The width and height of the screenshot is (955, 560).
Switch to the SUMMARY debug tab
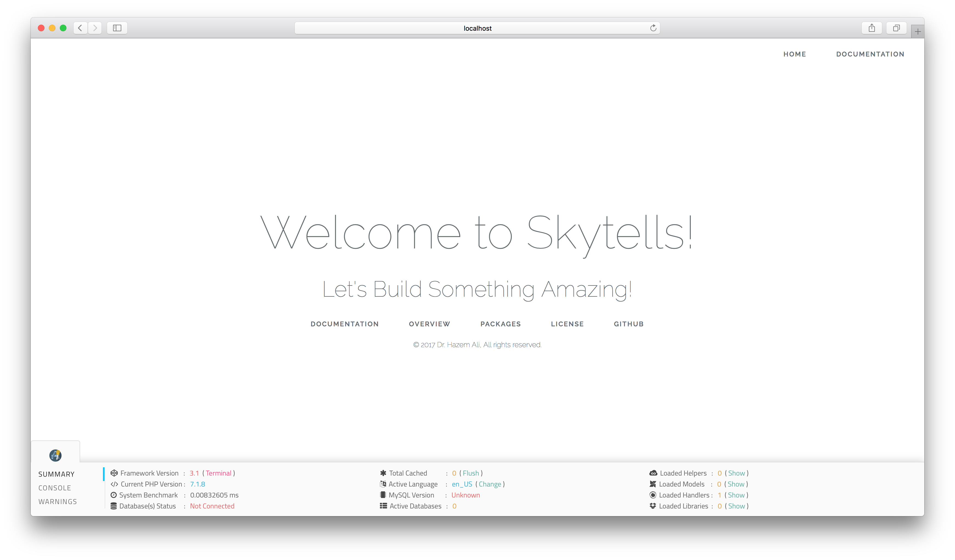(x=57, y=474)
